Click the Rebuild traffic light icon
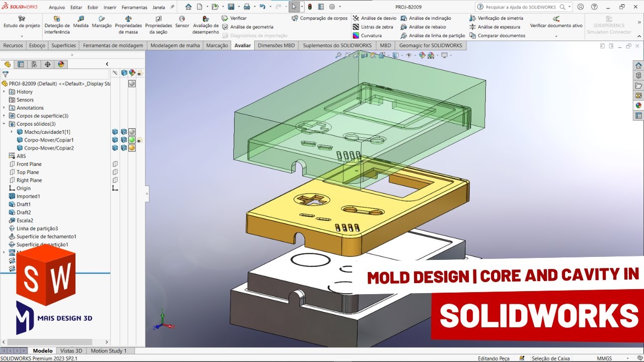644x362 pixels. (x=310, y=7)
